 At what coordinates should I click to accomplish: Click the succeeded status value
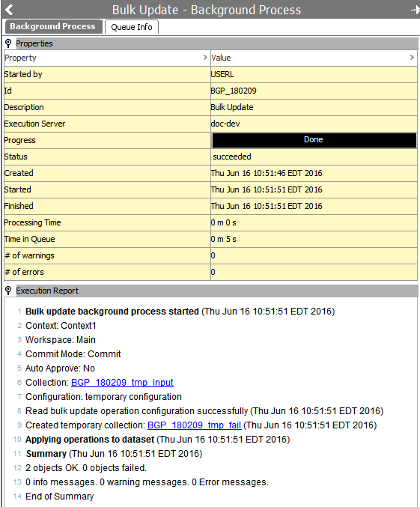[232, 157]
